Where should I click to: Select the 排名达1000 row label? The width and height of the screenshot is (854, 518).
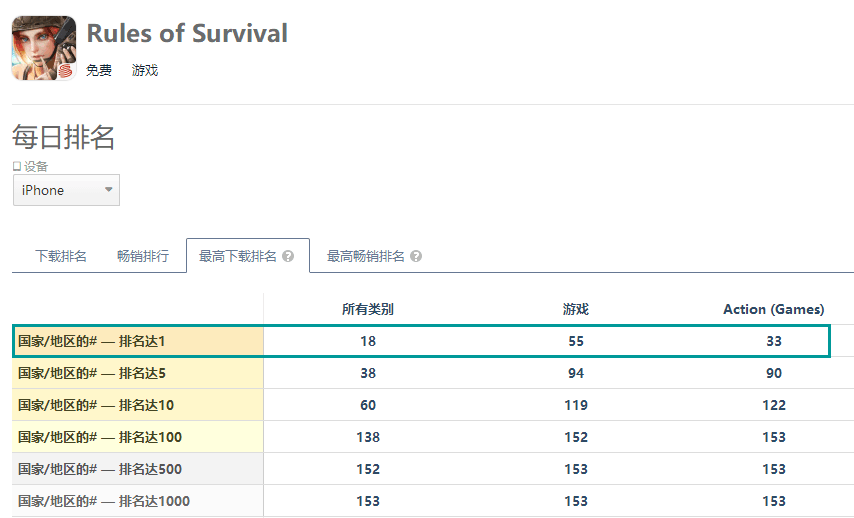[x=104, y=501]
